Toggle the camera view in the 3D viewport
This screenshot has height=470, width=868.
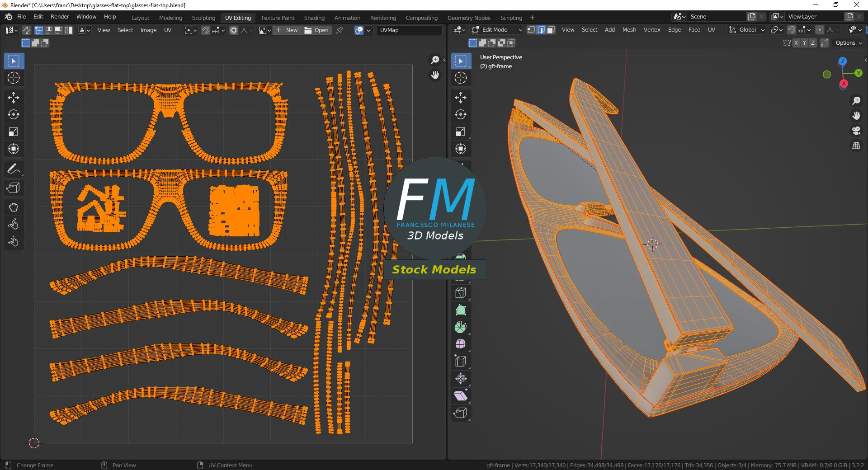tap(856, 131)
